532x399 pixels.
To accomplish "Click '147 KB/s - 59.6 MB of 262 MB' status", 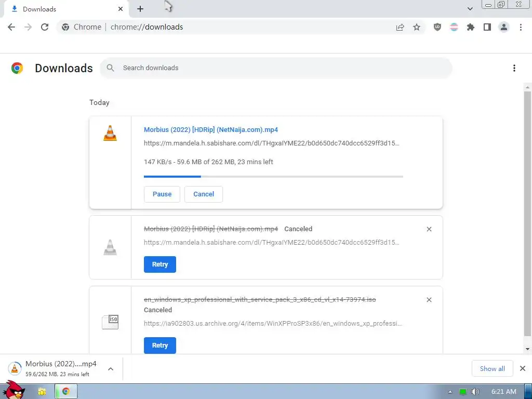I will tap(208, 162).
